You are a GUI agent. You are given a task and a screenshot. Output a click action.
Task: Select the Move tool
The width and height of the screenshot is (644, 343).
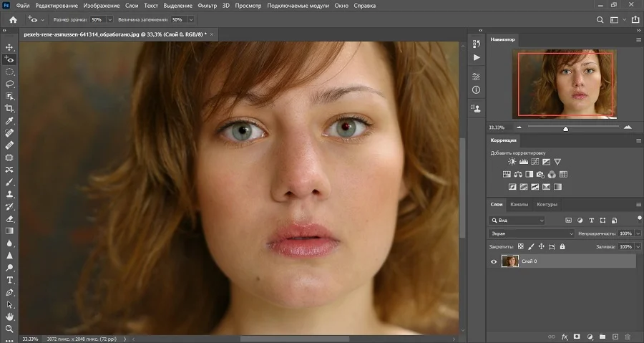[9, 47]
